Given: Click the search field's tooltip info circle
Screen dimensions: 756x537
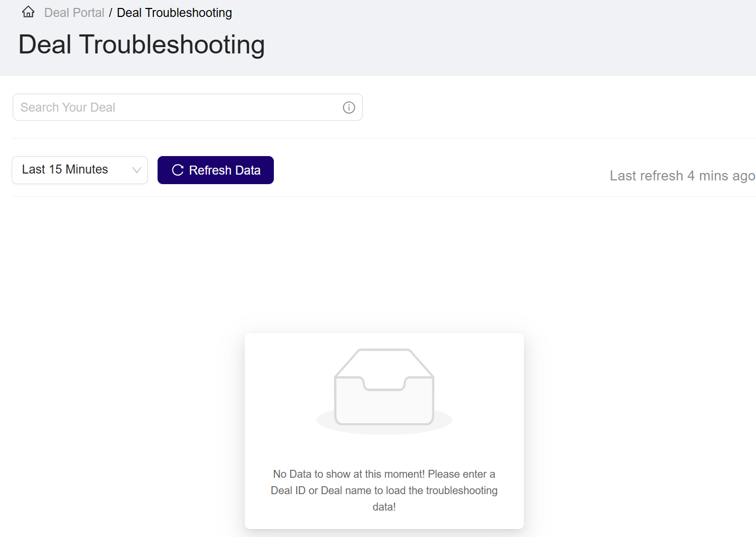Looking at the screenshot, I should click(x=348, y=107).
